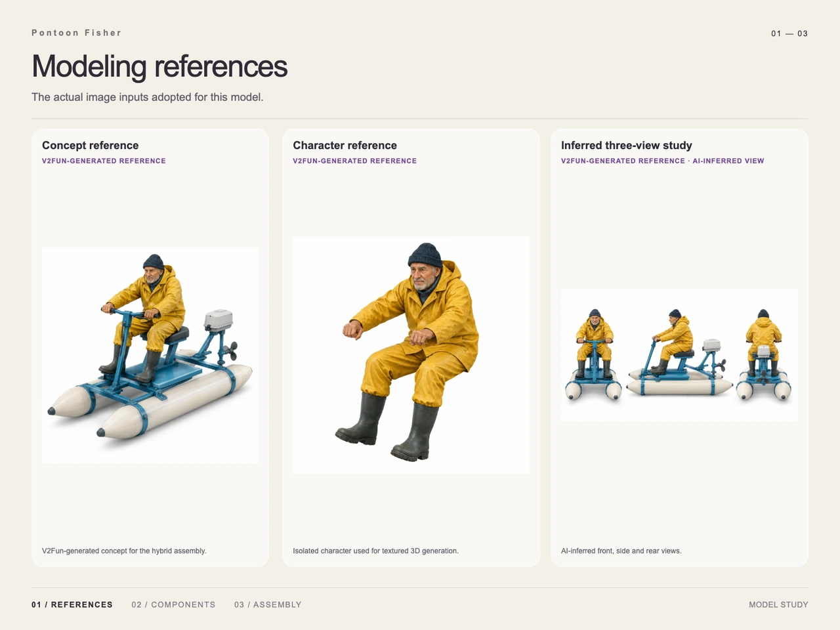Image resolution: width=840 pixels, height=630 pixels.
Task: Click the 'MODEL STUDY' footer label
Action: 778,604
